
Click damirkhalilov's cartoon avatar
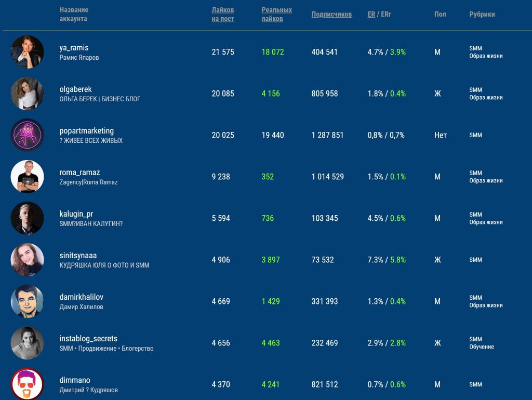tap(27, 301)
